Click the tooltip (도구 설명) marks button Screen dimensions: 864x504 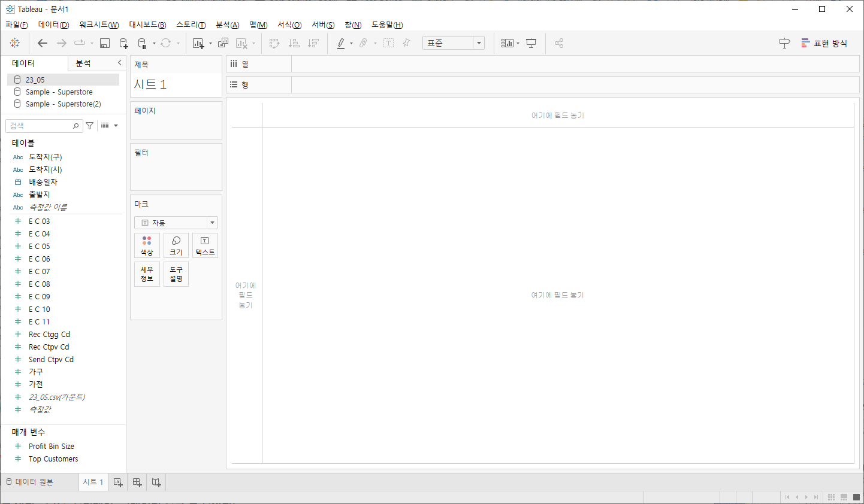point(176,274)
